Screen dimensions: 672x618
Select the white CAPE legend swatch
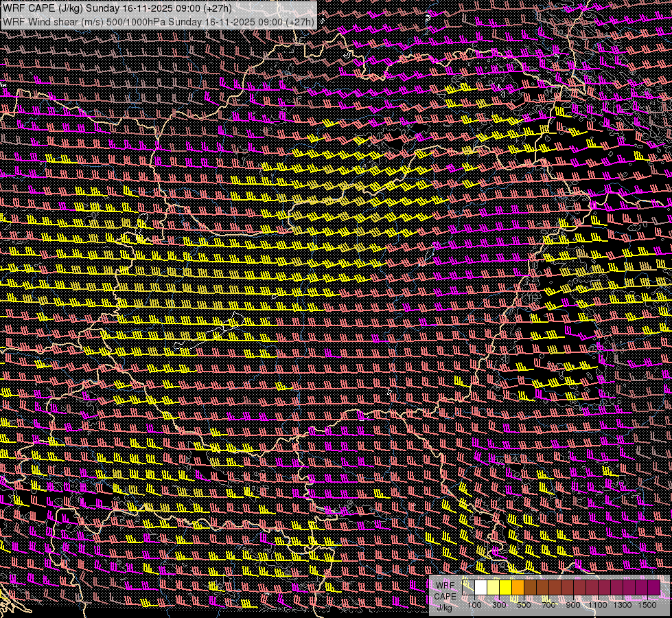481,588
